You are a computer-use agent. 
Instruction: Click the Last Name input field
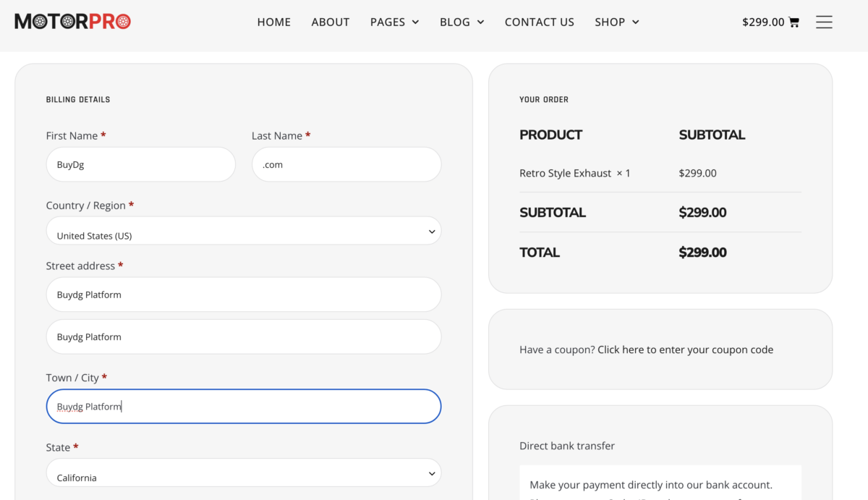click(346, 164)
